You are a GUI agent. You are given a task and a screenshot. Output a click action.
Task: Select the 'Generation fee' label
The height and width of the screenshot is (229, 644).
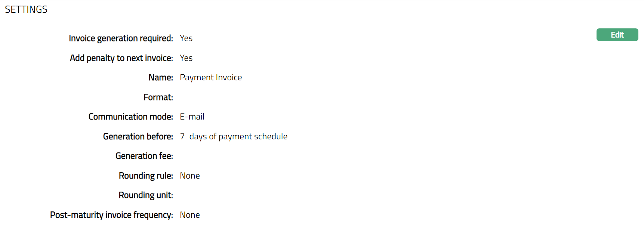[144, 156]
